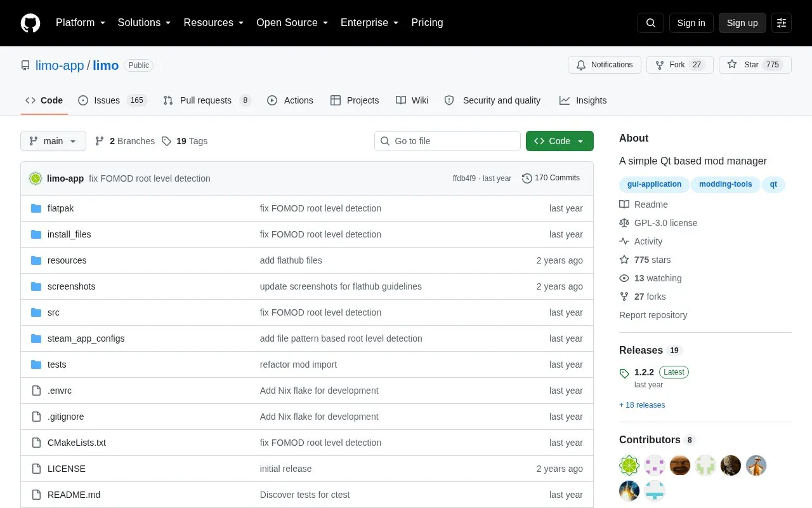
Task: Select the modding-tools topic tag
Action: 726,185
